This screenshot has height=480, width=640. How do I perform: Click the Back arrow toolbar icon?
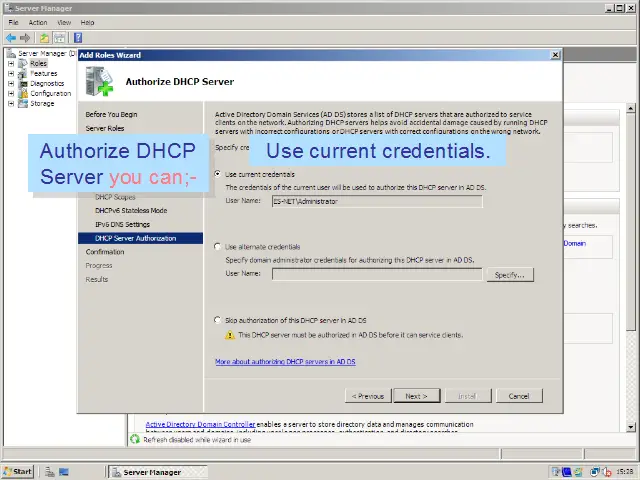pyautogui.click(x=11, y=38)
